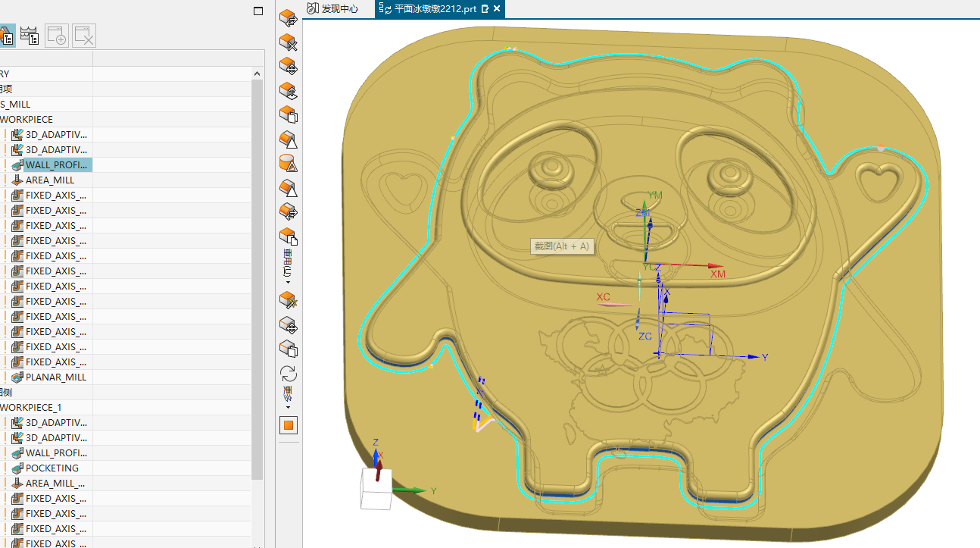Open the 重用 dropdown in vertical toolbar

(x=288, y=267)
